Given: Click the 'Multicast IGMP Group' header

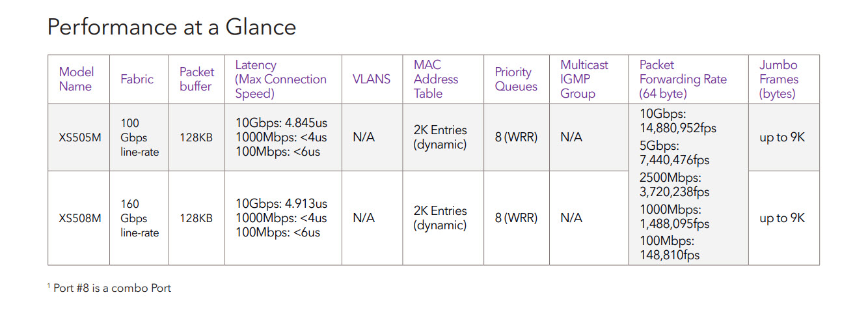Looking at the screenshot, I should 584,79.
